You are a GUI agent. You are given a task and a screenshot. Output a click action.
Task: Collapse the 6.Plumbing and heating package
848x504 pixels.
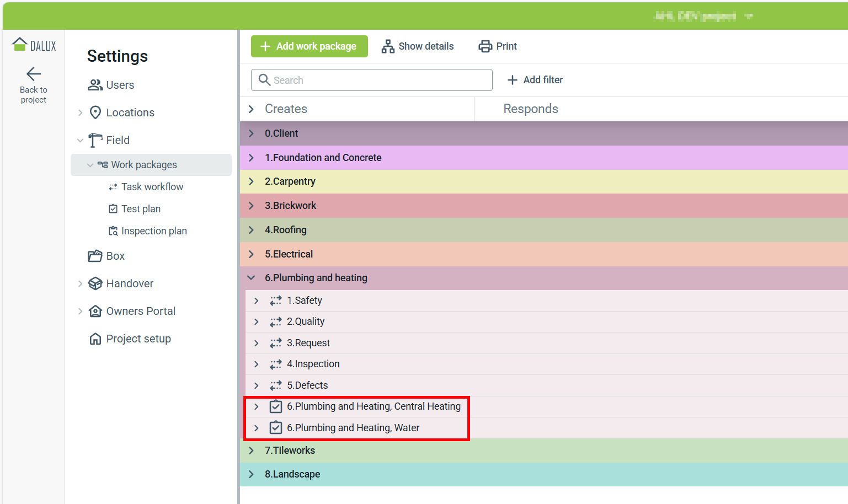(x=252, y=278)
